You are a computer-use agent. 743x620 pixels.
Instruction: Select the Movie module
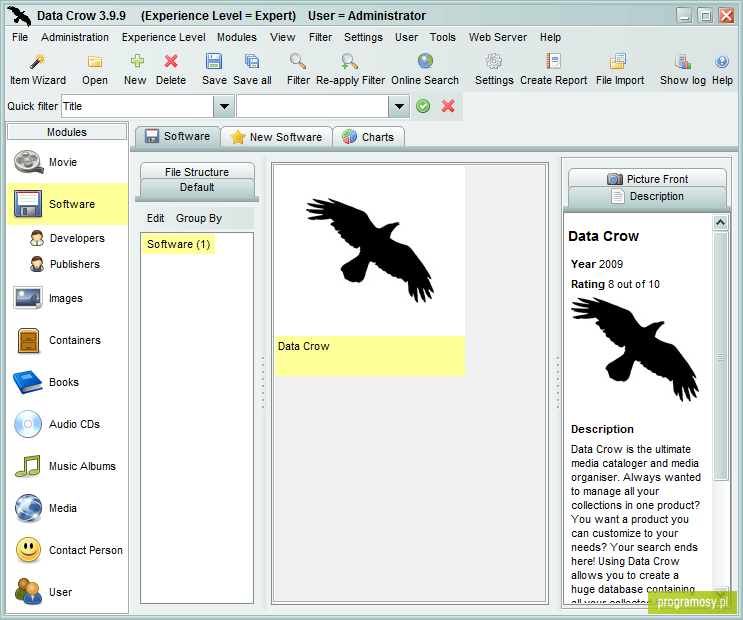pos(67,162)
